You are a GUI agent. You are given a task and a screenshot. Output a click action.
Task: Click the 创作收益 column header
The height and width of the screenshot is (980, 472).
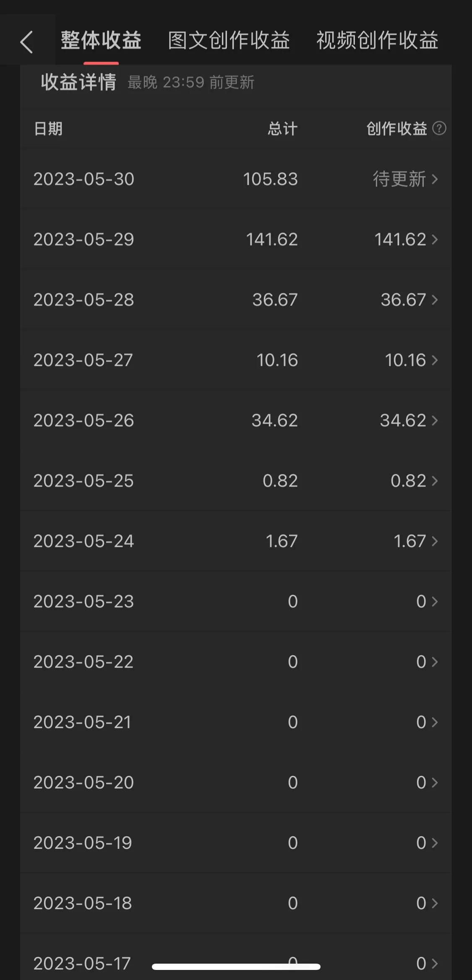[x=396, y=129]
